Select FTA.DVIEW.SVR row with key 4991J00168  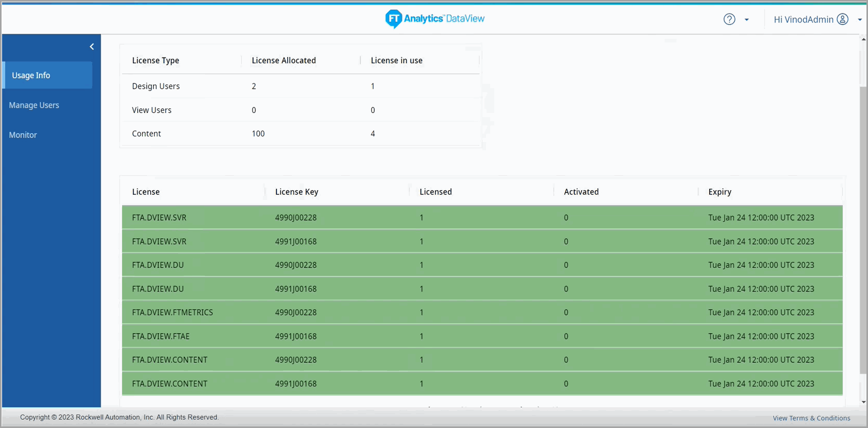click(482, 241)
